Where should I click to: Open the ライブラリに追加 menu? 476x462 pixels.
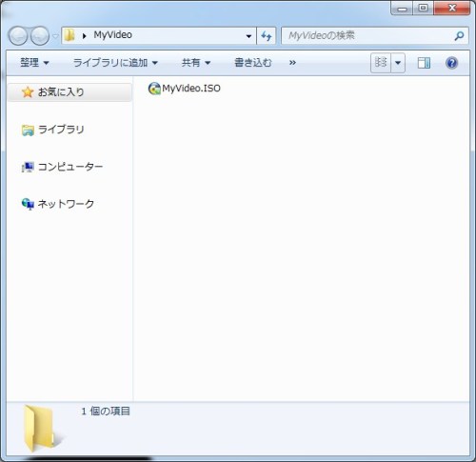click(115, 63)
